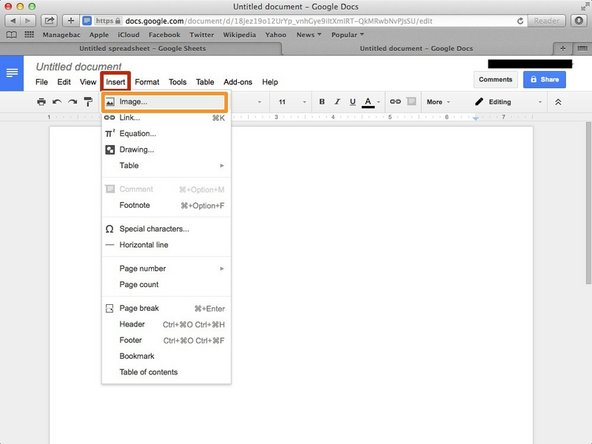Screen dimensions: 592x444
Task: Open the Google Docs home icon
Action: [x=12, y=73]
